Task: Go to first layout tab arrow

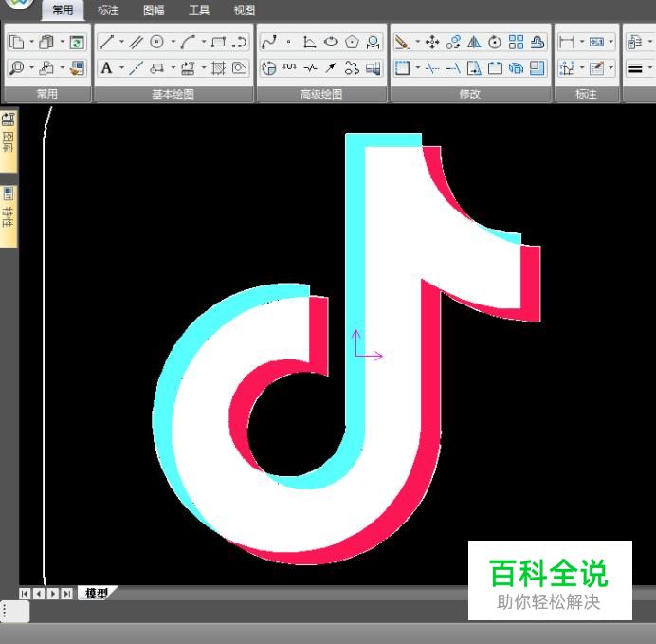Action: click(25, 594)
